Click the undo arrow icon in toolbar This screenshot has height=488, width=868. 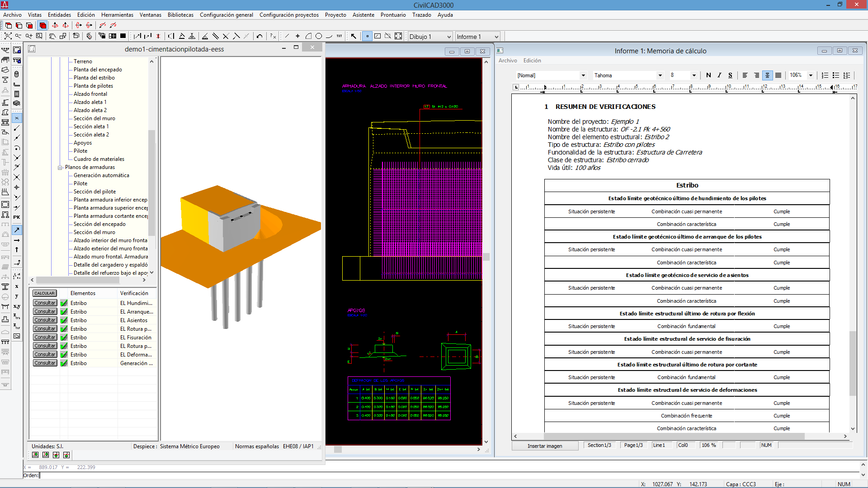259,37
